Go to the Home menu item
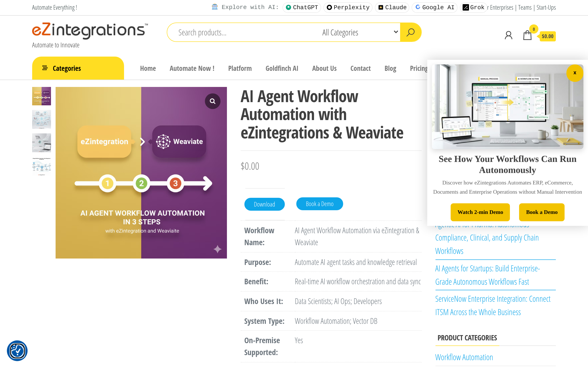Screen dimensions: 588x368 pos(148,68)
